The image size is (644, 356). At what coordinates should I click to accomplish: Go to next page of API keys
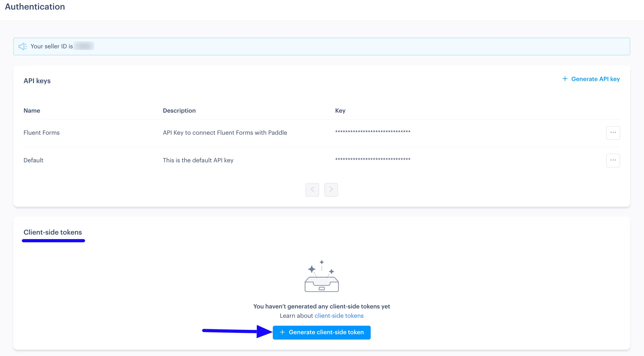click(331, 190)
